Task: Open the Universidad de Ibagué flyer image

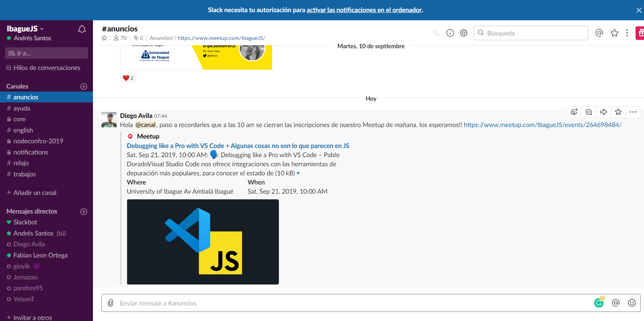Action: tap(196, 57)
